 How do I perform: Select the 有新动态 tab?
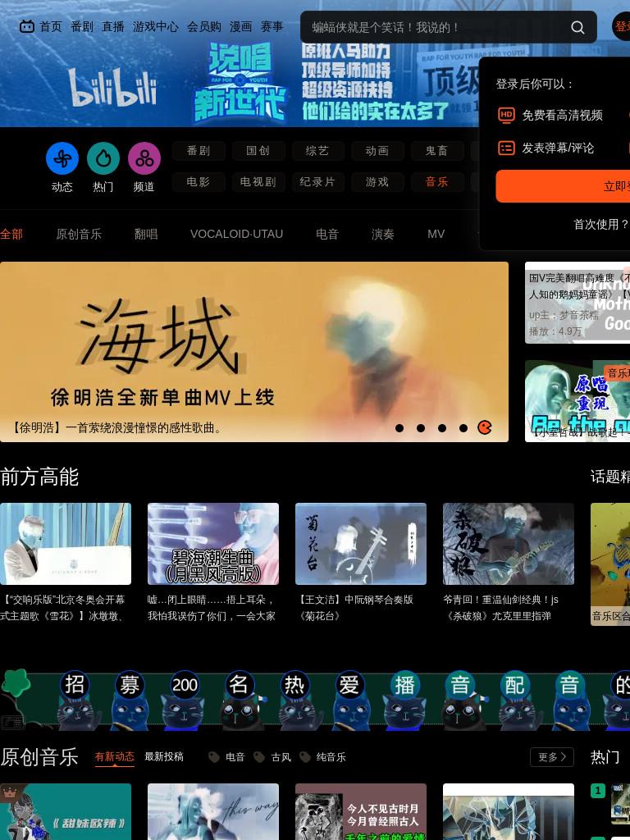[115, 756]
